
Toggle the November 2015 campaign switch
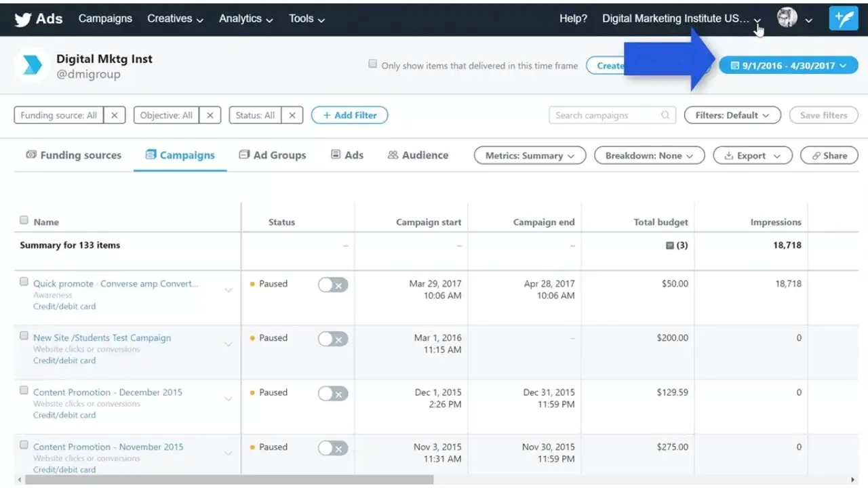(333, 448)
